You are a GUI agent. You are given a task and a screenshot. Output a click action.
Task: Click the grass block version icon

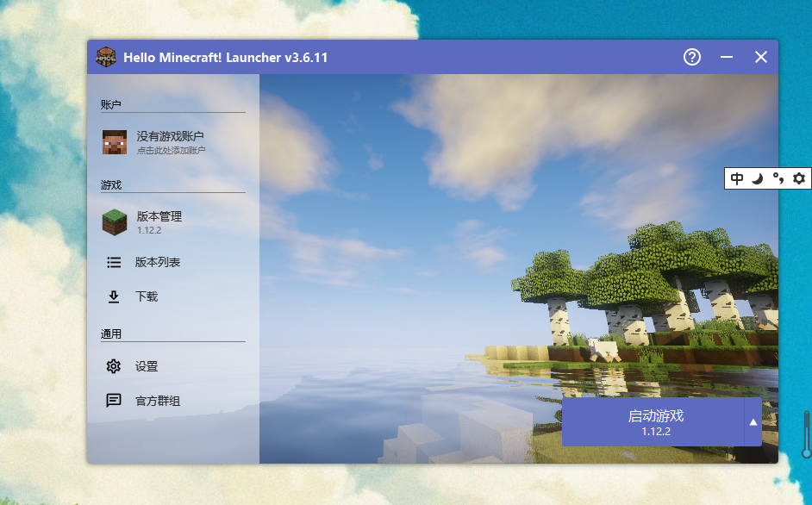coord(115,222)
